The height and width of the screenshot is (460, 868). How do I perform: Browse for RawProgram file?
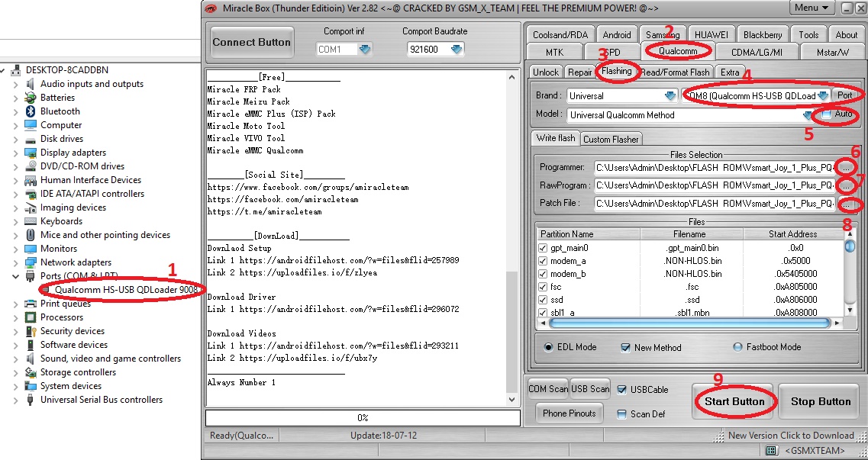point(847,185)
